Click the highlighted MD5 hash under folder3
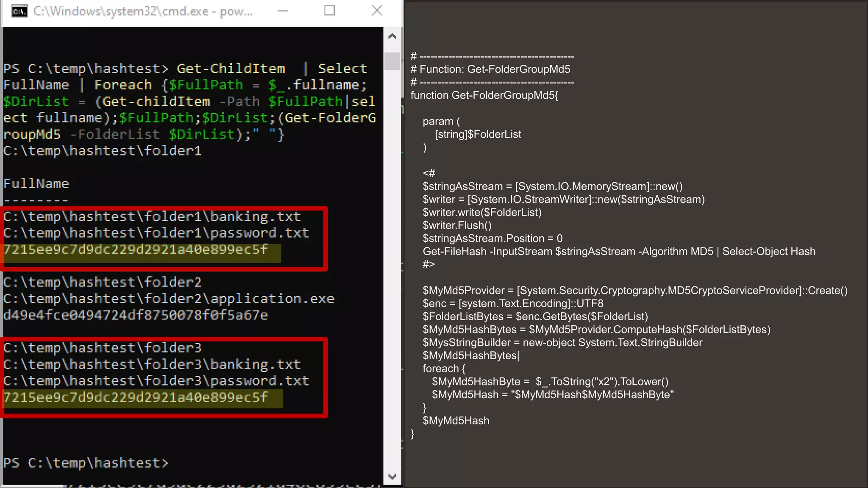Image resolution: width=868 pixels, height=488 pixels. (136, 397)
